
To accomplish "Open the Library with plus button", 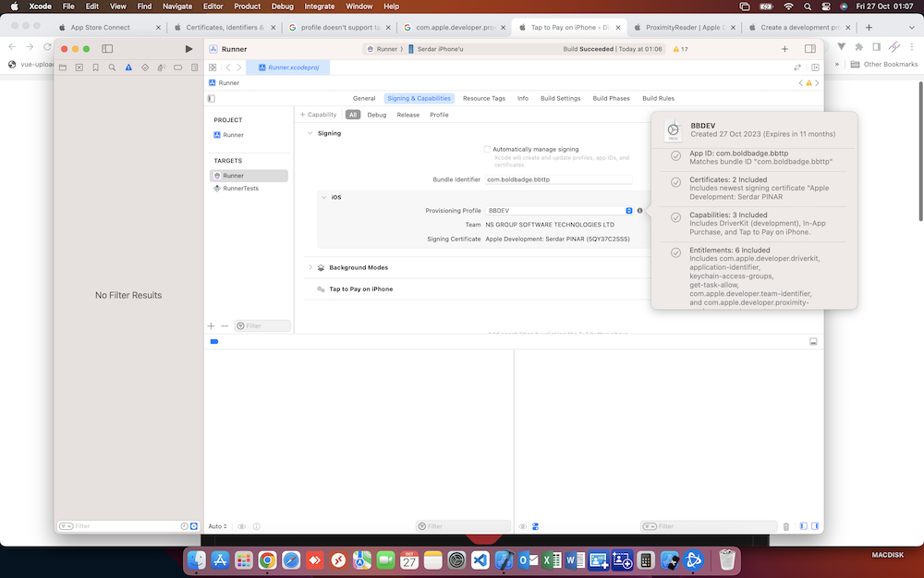I will 784,49.
